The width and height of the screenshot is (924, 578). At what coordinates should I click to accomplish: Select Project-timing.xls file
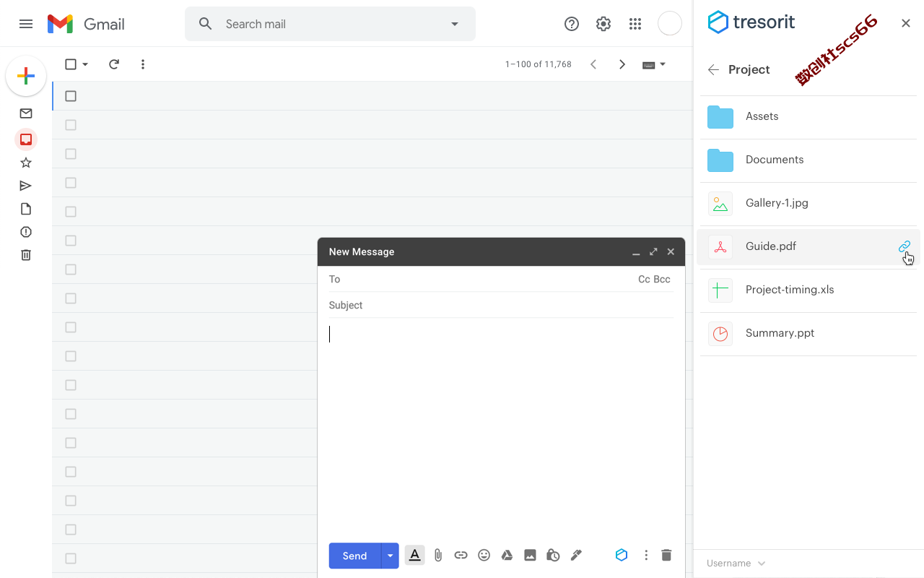[808, 290]
